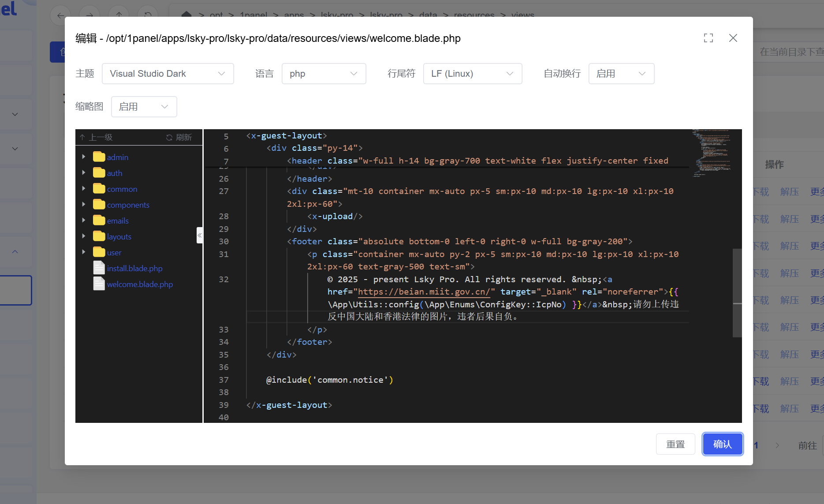Click line number 37 in the gutter
The image size is (824, 504).
coord(224,380)
